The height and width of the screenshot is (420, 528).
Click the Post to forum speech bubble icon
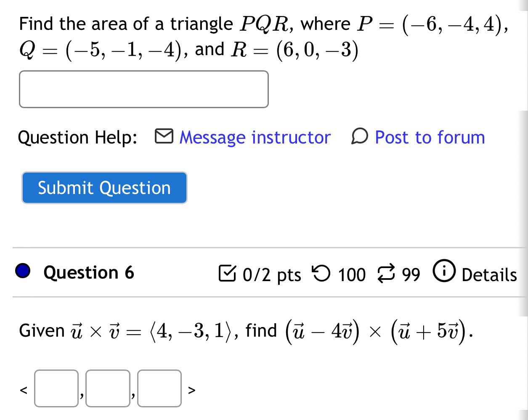point(361,137)
